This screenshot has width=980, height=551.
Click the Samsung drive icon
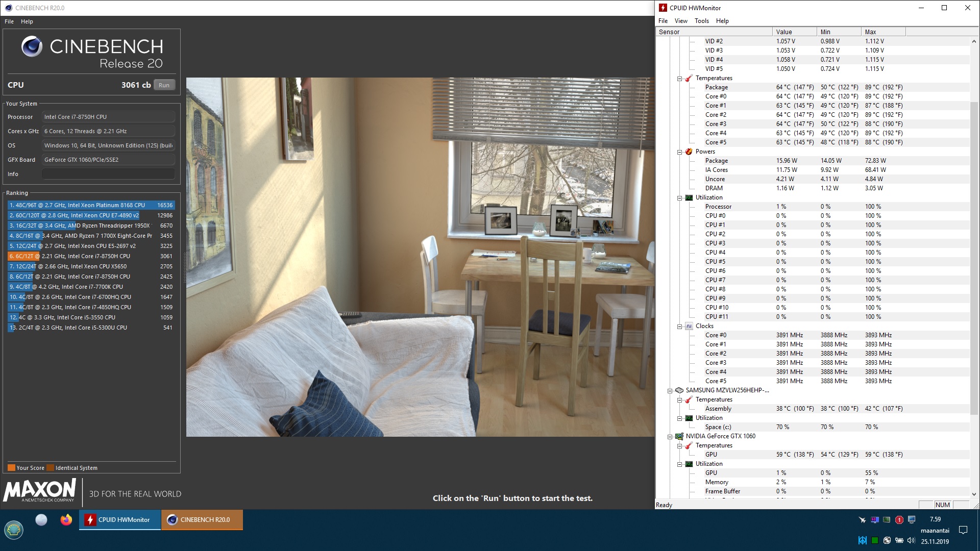pos(679,390)
